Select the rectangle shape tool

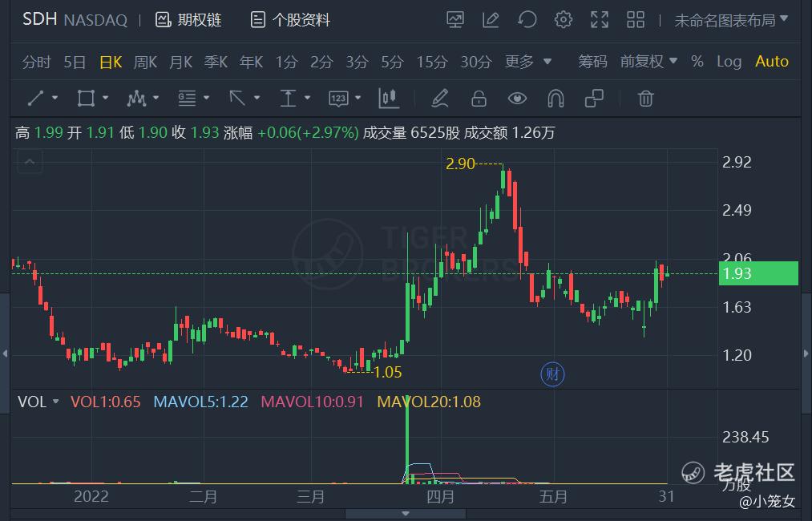pyautogui.click(x=86, y=98)
